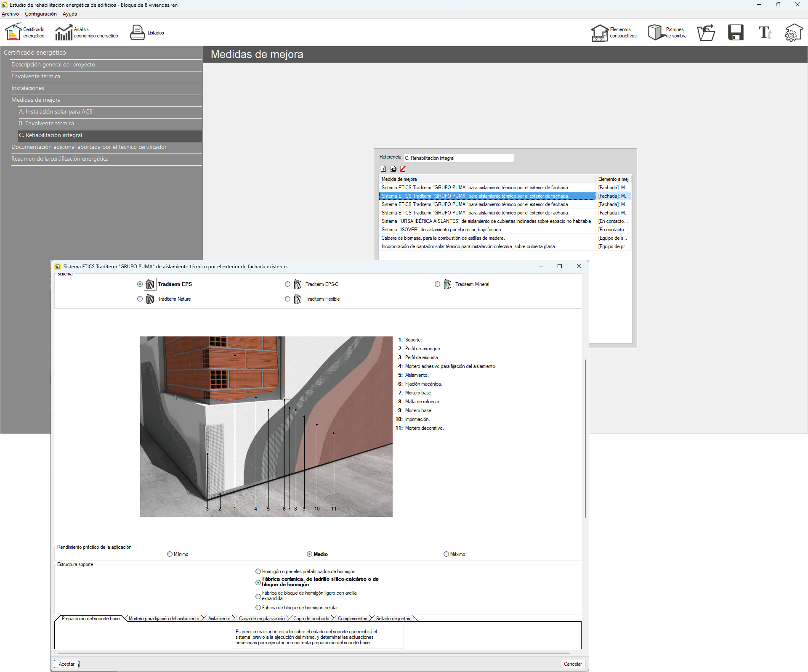Open the Certificado energético toolbar section
808x672 pixels.
click(x=24, y=32)
